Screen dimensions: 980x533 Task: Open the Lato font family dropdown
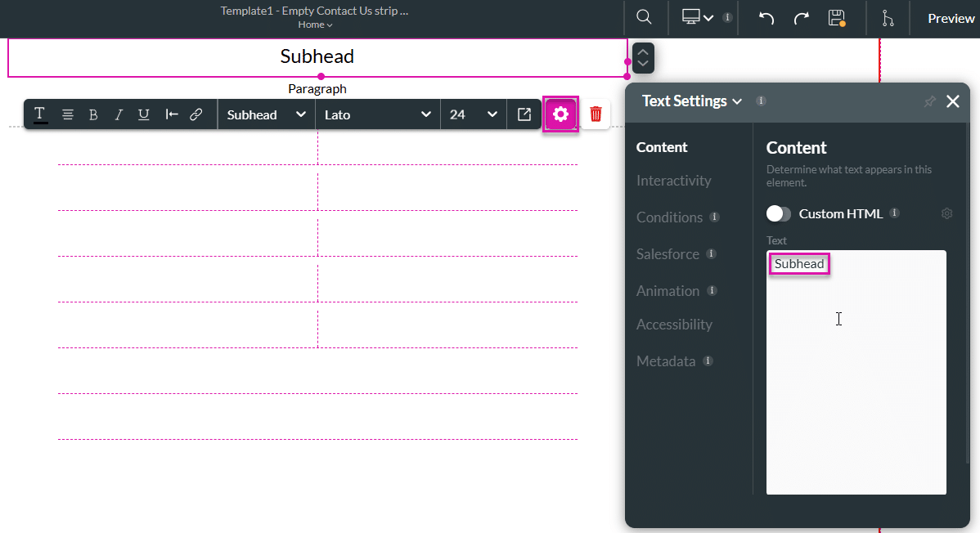pyautogui.click(x=378, y=114)
